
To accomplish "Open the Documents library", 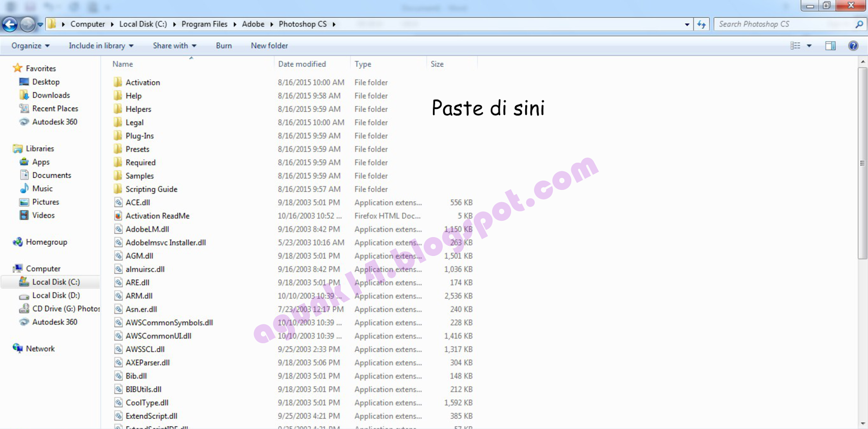I will click(52, 175).
